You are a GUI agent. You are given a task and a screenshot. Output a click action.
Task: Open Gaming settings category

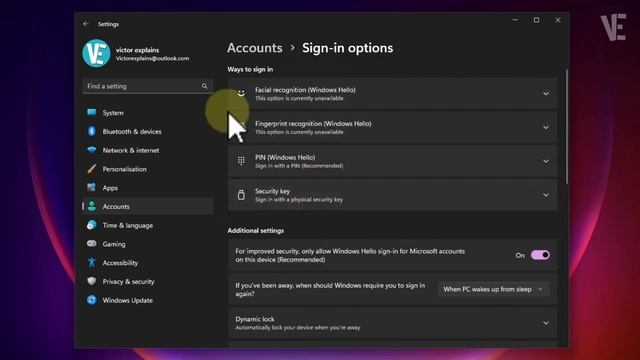coord(148,244)
